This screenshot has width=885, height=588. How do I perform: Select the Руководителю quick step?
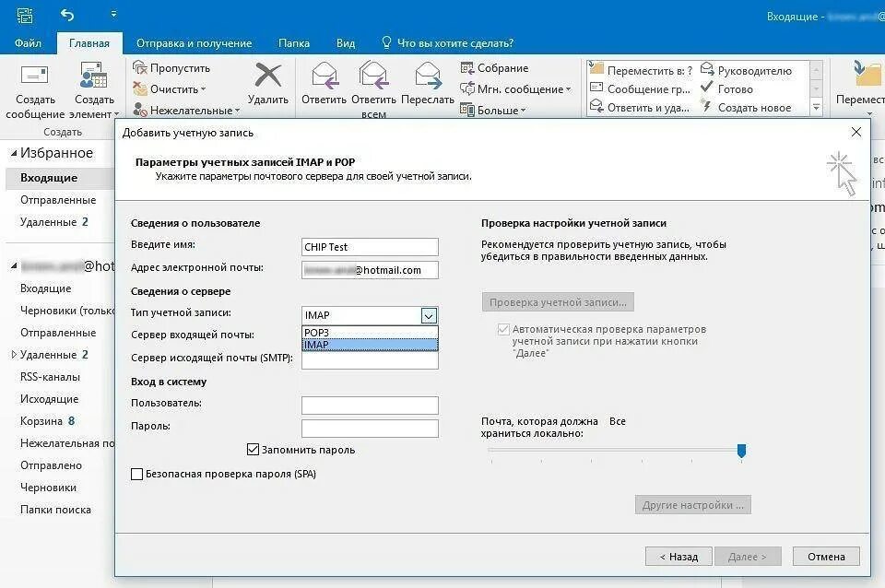746,70
